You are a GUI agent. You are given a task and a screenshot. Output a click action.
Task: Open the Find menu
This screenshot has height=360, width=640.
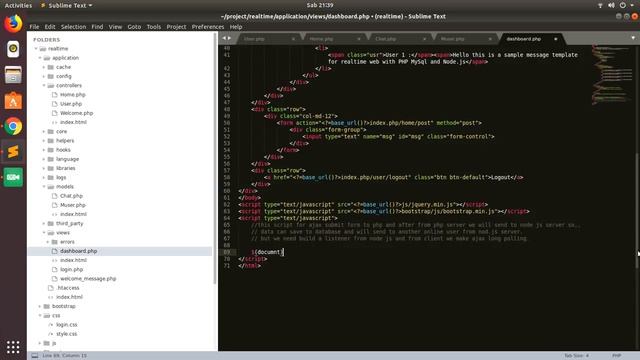tap(97, 27)
